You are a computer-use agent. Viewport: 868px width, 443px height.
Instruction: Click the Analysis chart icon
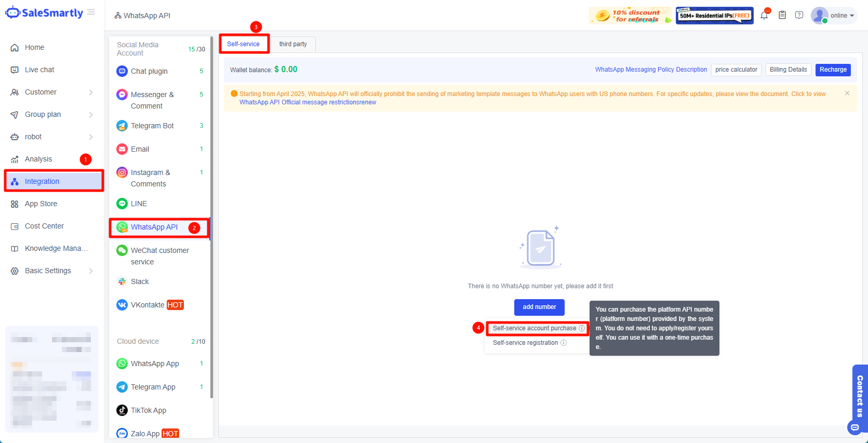15,159
